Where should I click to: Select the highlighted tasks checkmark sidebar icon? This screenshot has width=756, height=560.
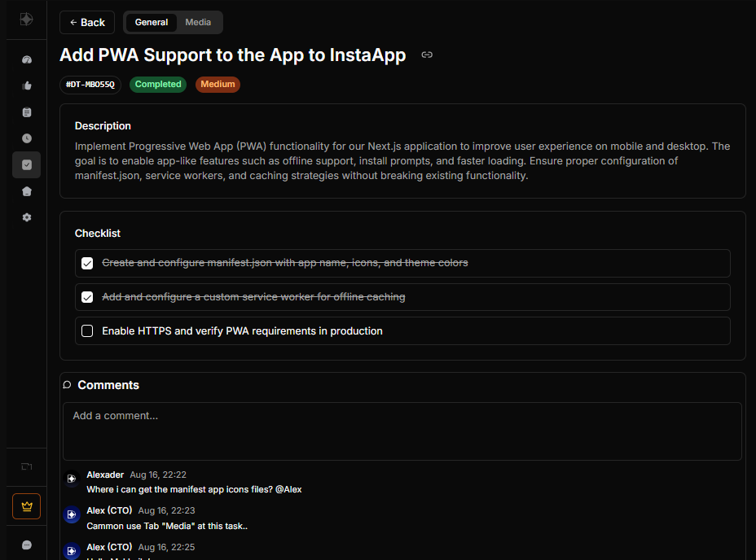coord(27,164)
